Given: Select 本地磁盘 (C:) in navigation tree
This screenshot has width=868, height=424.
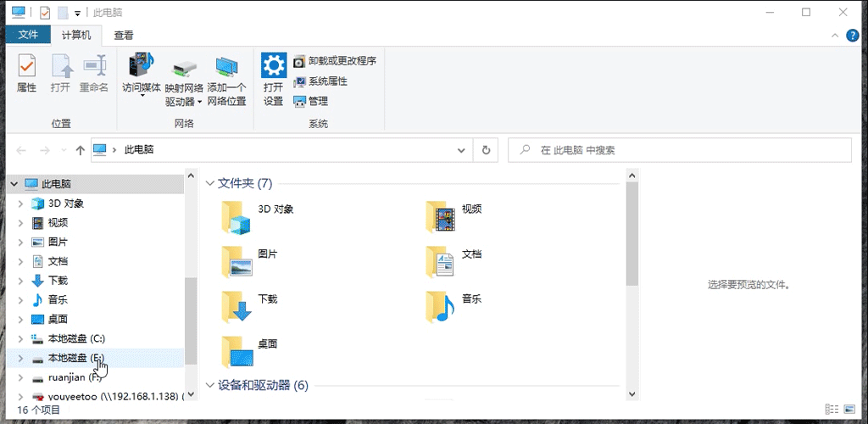Looking at the screenshot, I should [75, 338].
